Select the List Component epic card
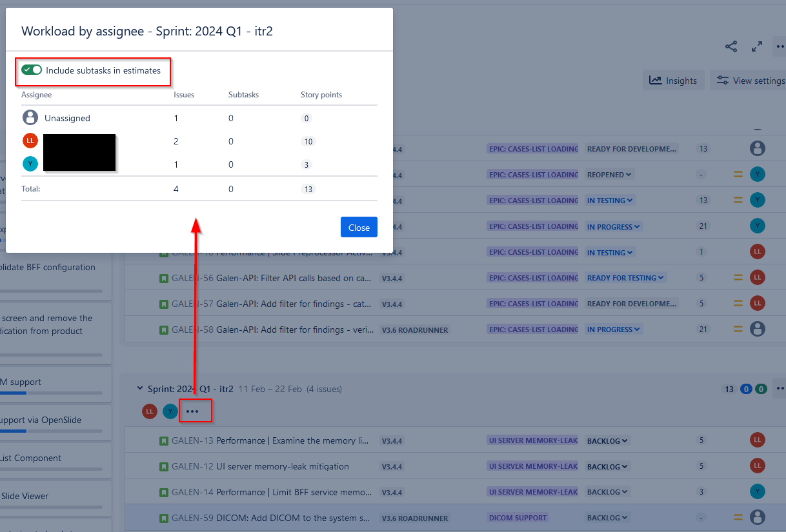 (x=56, y=460)
